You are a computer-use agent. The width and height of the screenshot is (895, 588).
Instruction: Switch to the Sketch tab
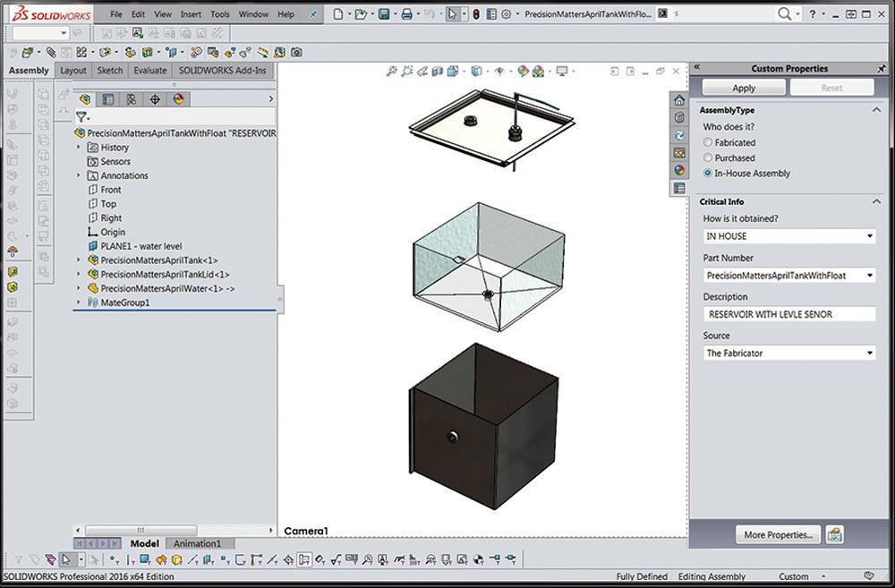coord(109,71)
